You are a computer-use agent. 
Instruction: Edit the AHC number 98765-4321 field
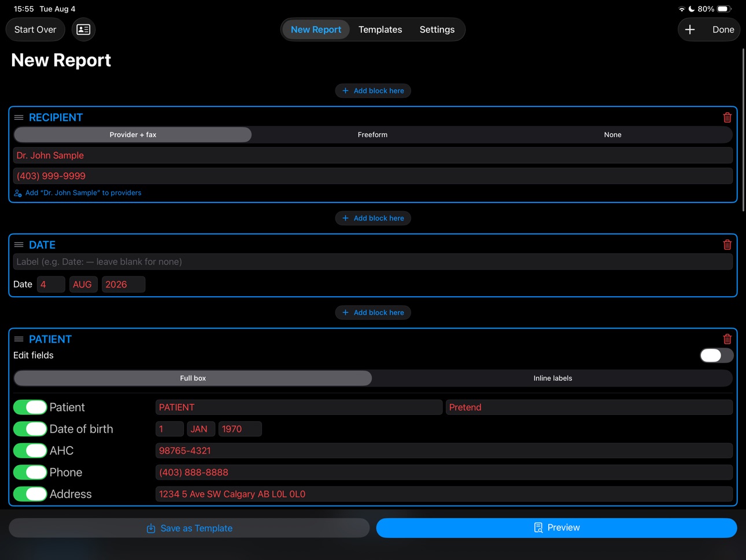pyautogui.click(x=444, y=451)
